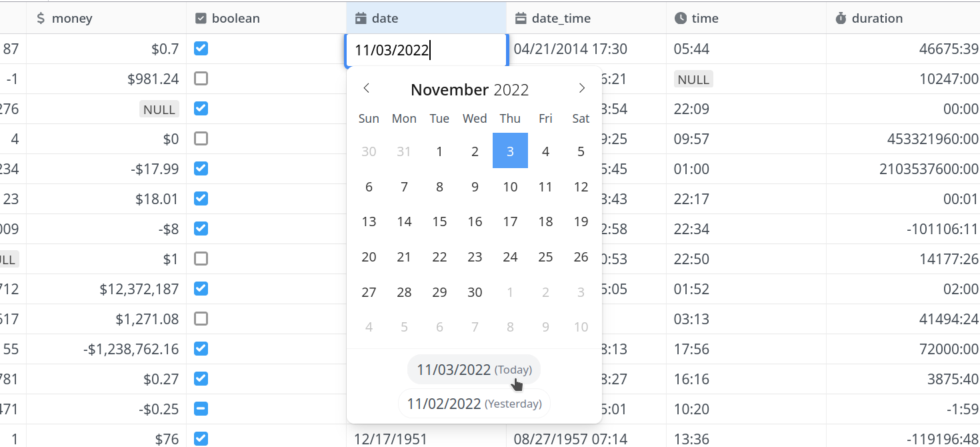Click the calendar icon in date_time header
Image resolution: width=980 pixels, height=447 pixels.
521,19
